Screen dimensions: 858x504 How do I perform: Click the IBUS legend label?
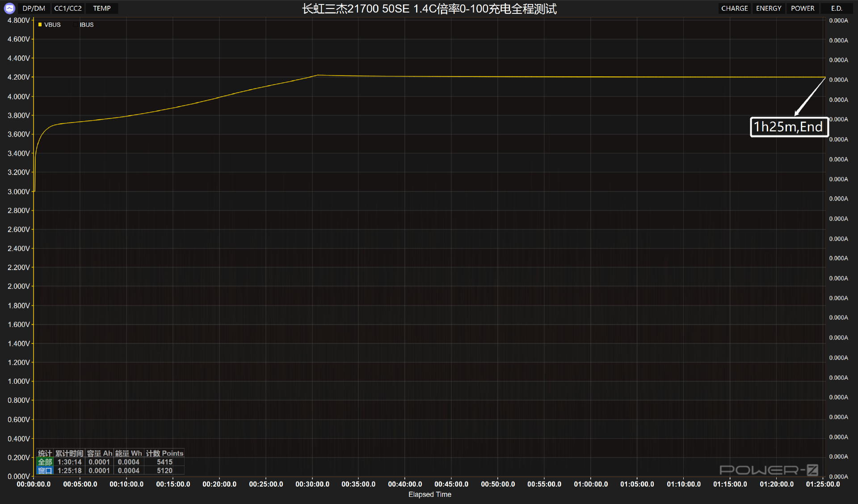coord(87,25)
